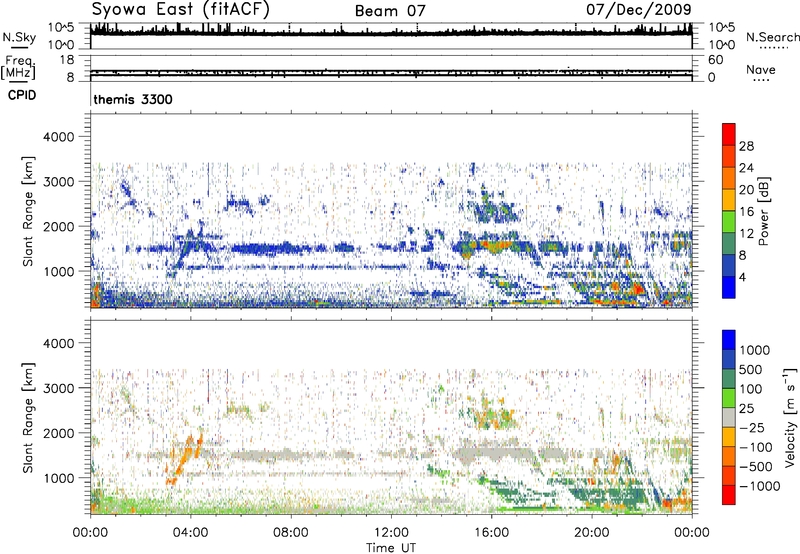
Task: Click '2000' on the velocity panel range axis
Action: [x=59, y=433]
